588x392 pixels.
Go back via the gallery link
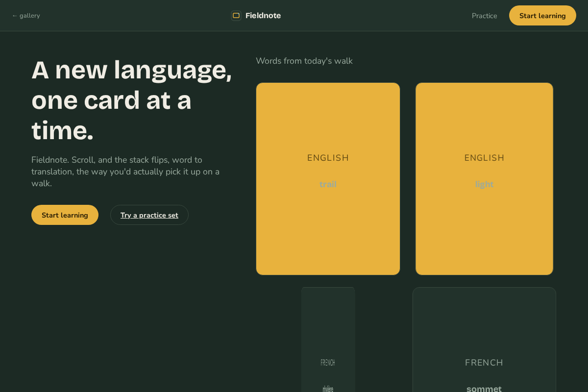(x=26, y=16)
